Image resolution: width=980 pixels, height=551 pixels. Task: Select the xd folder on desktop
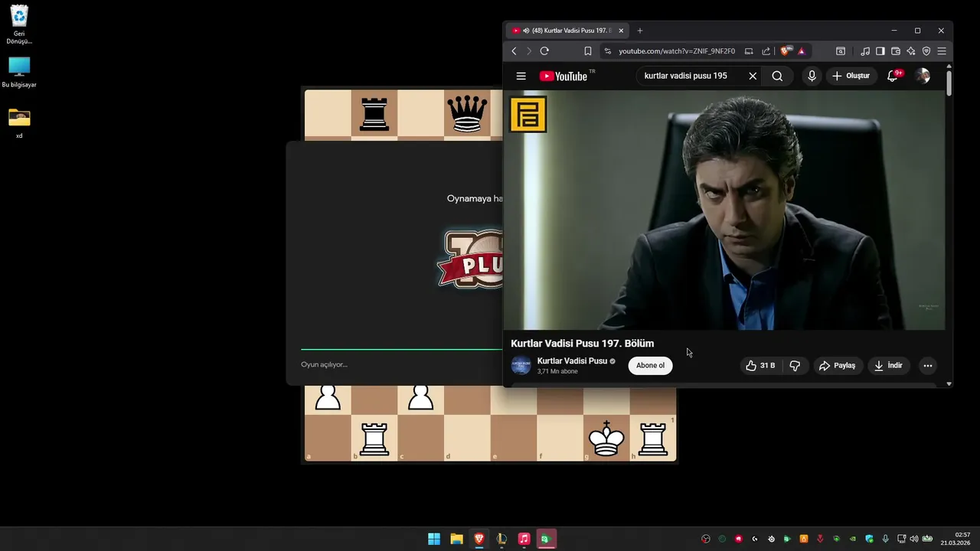[19, 123]
